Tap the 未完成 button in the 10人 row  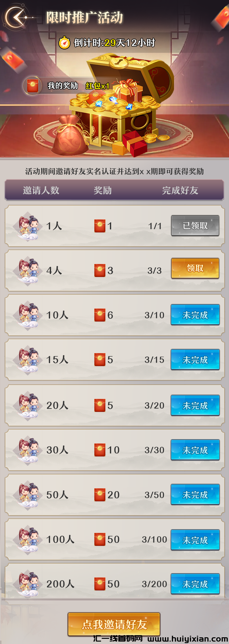tap(195, 315)
